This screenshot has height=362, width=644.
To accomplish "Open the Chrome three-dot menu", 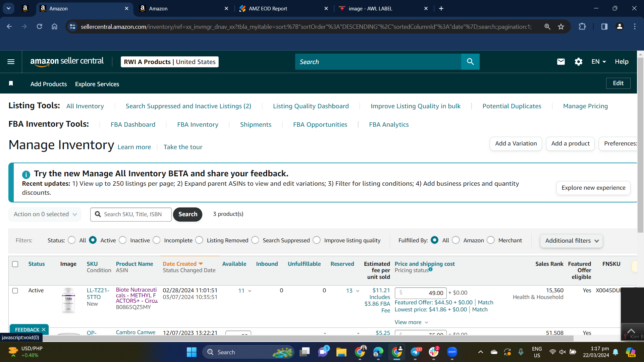I will tap(635, 26).
